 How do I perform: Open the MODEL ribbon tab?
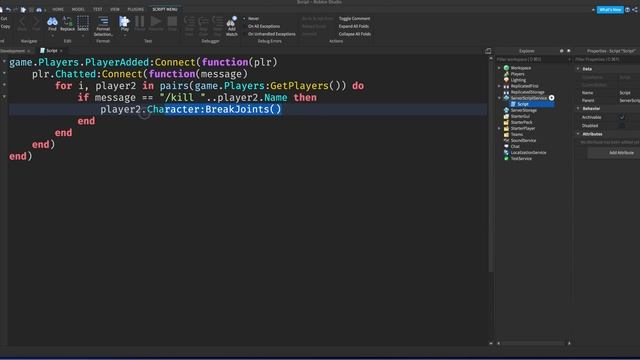tap(78, 9)
